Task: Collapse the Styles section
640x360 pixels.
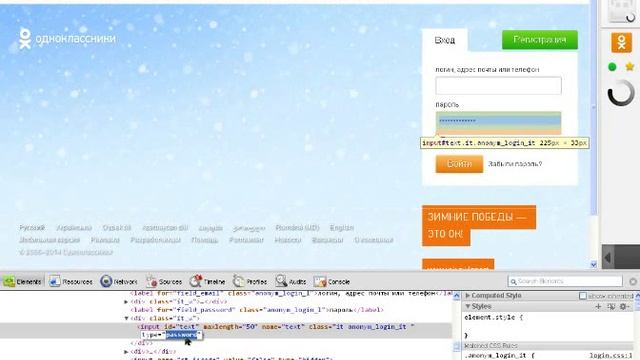Action: click(x=468, y=306)
